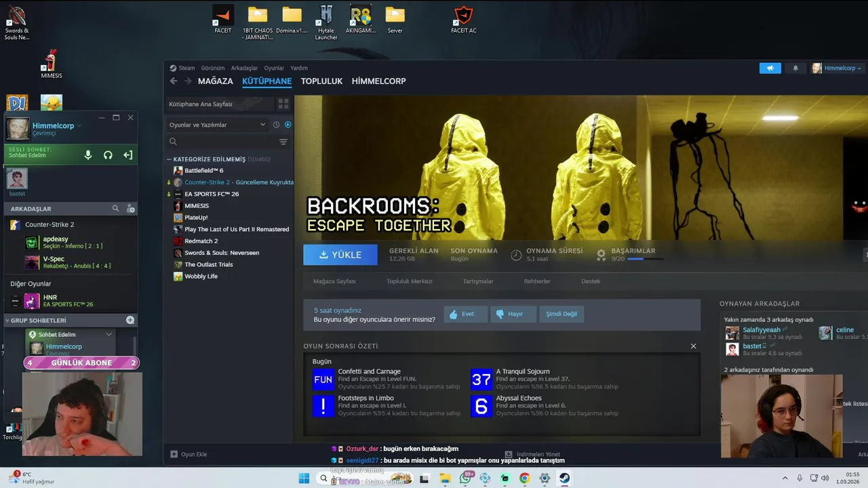The width and height of the screenshot is (868, 488).
Task: Go to the TOPLULUK tab
Action: [321, 81]
